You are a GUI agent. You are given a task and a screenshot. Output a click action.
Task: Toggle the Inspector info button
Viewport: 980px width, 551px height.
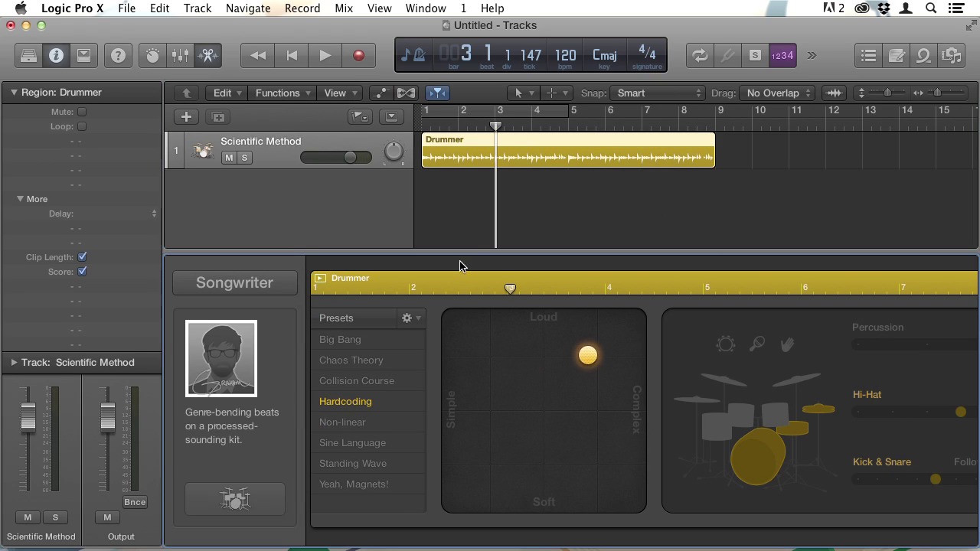(x=56, y=55)
